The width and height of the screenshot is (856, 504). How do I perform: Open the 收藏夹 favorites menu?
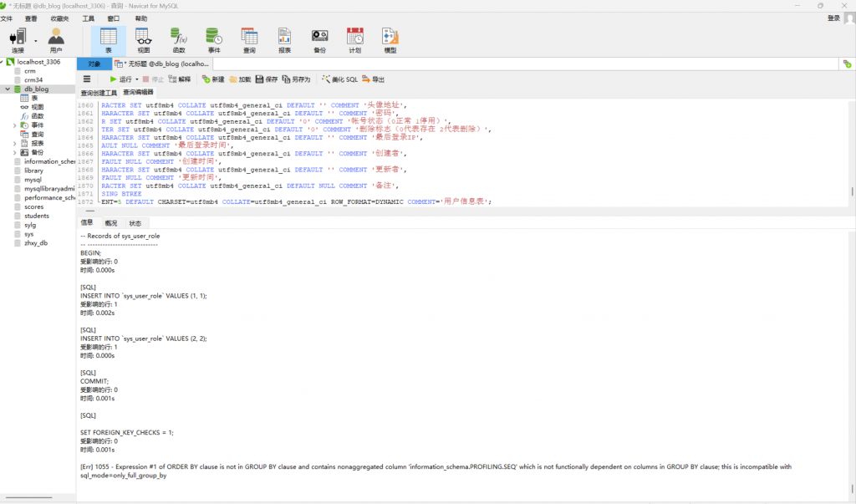point(59,18)
